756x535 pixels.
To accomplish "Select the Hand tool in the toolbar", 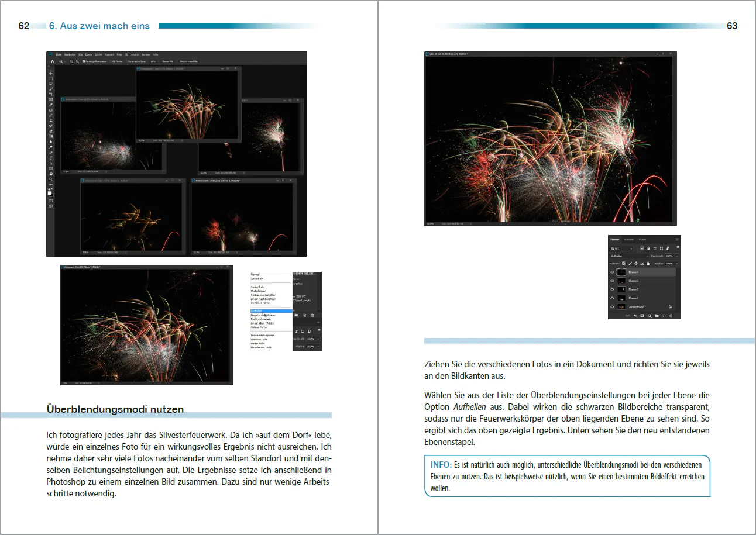I will [51, 174].
